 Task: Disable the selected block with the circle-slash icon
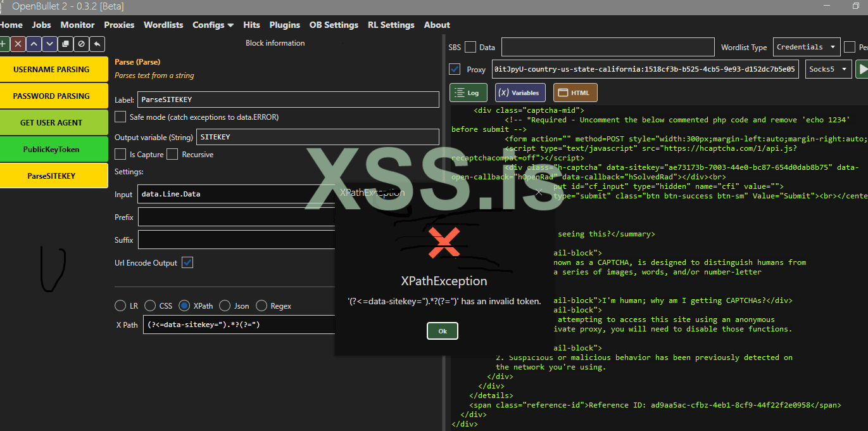point(81,44)
